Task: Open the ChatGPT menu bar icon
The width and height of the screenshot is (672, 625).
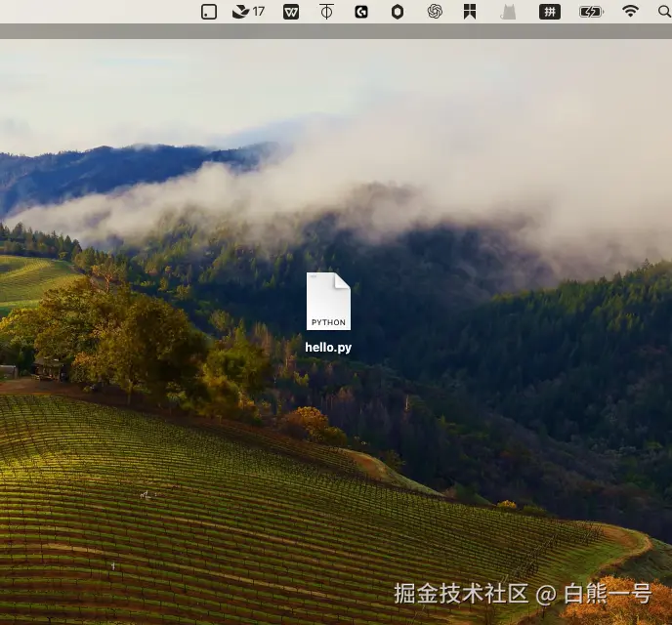Action: (435, 12)
